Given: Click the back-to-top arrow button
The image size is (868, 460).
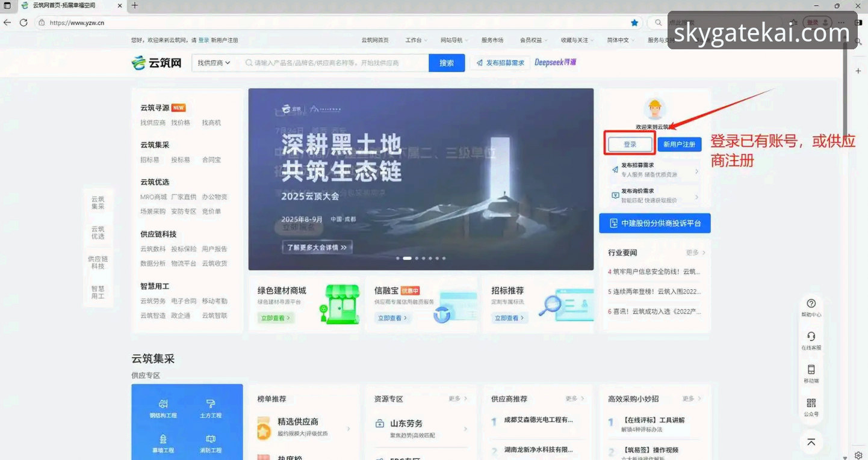Looking at the screenshot, I should pyautogui.click(x=811, y=442).
